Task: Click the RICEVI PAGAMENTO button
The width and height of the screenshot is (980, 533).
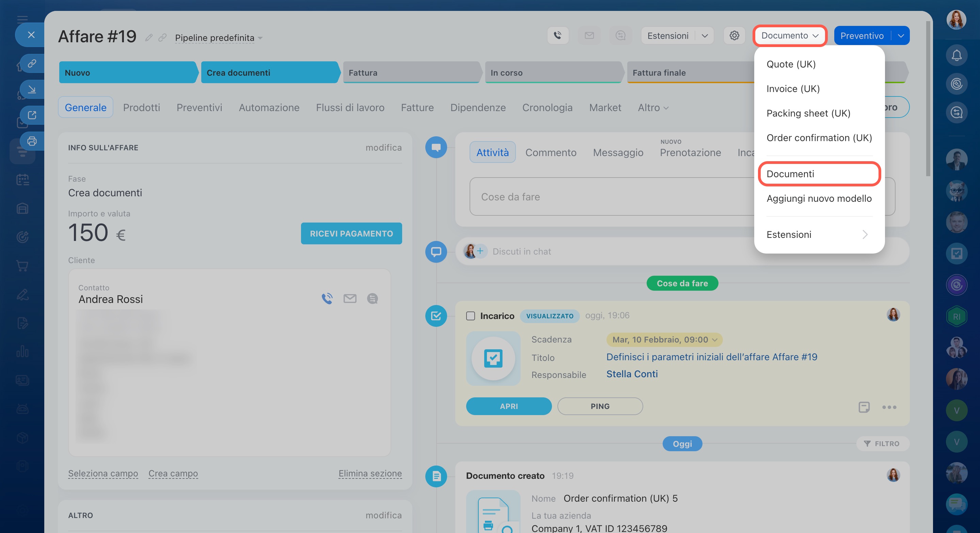Action: tap(351, 233)
